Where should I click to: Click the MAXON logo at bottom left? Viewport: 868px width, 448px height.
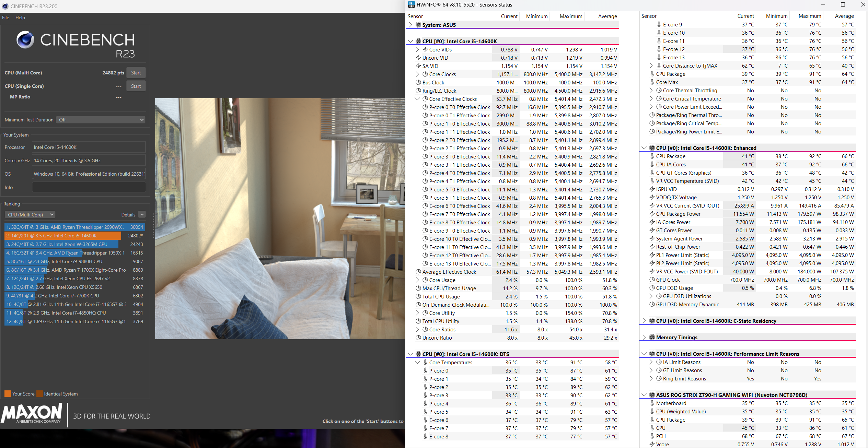(x=32, y=414)
